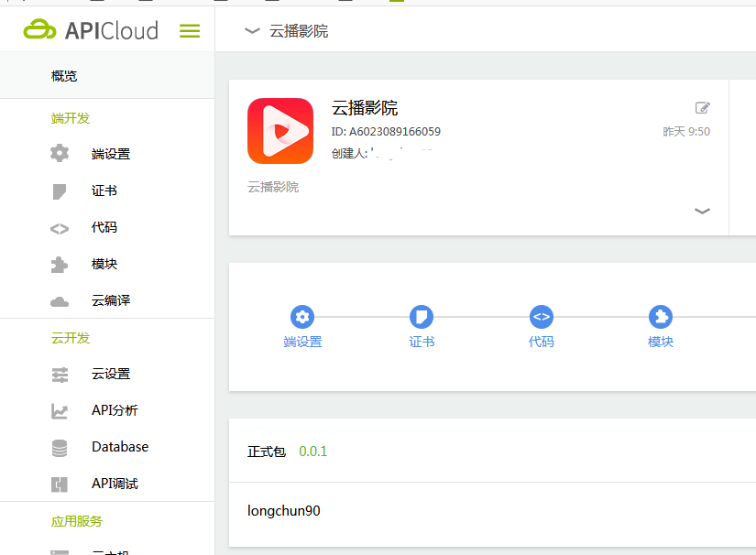Click the blue 端设置 step label
Screen dimensions: 756x555
point(302,342)
